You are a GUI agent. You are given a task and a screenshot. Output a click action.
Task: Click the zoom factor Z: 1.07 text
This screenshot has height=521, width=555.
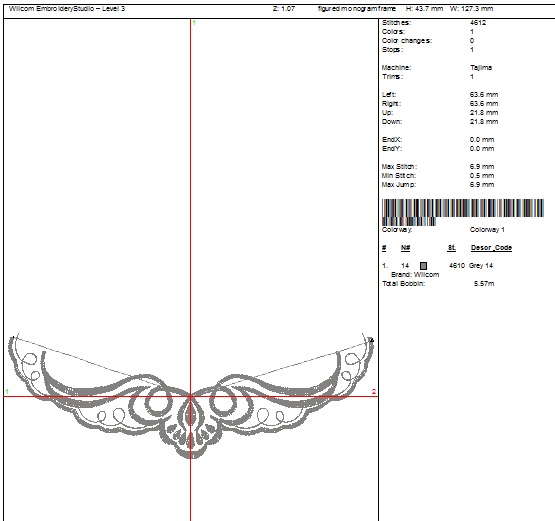tap(284, 8)
